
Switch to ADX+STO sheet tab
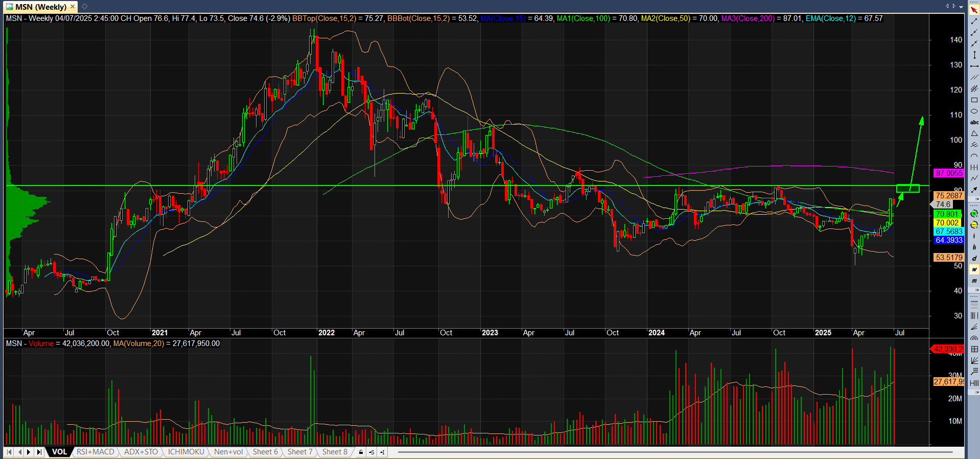point(141,452)
